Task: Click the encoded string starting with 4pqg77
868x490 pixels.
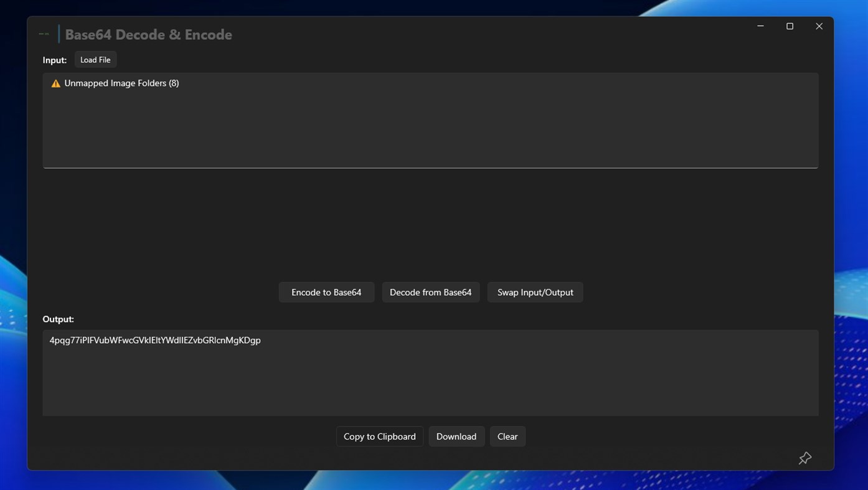Action: (x=155, y=340)
